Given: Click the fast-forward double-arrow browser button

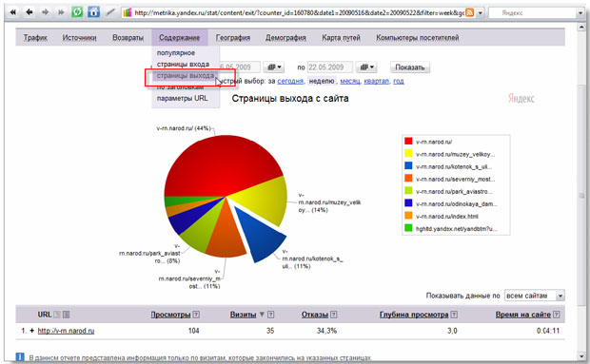Looking at the screenshot, I should 61,12.
